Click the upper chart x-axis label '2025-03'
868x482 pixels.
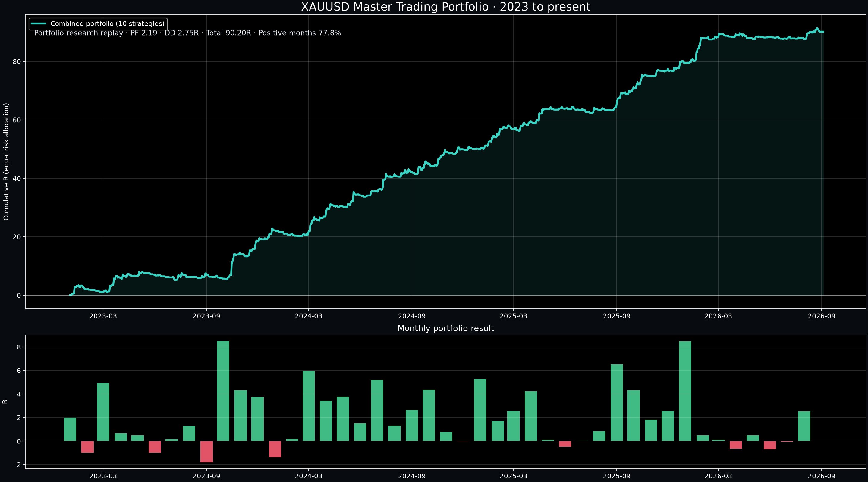point(513,316)
